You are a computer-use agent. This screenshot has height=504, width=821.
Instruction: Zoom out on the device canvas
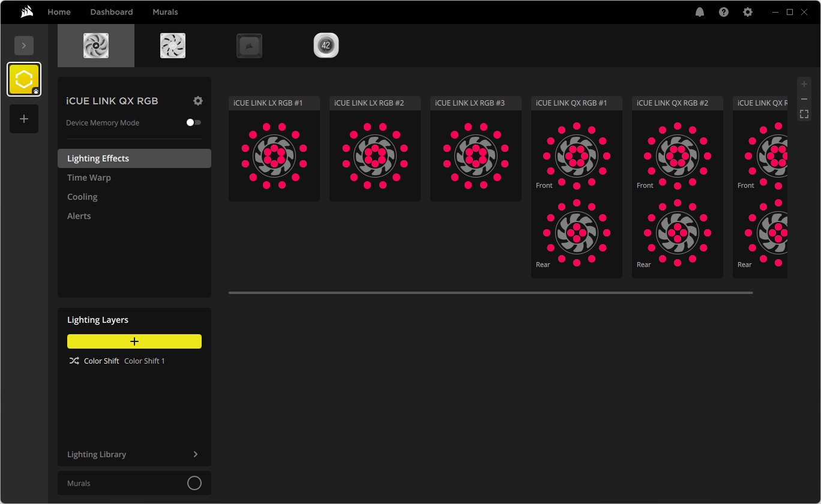click(x=804, y=99)
